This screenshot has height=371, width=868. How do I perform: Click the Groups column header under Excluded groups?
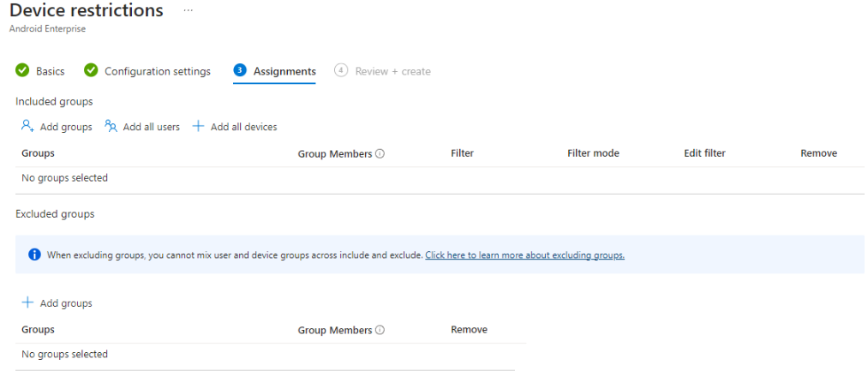(x=38, y=330)
